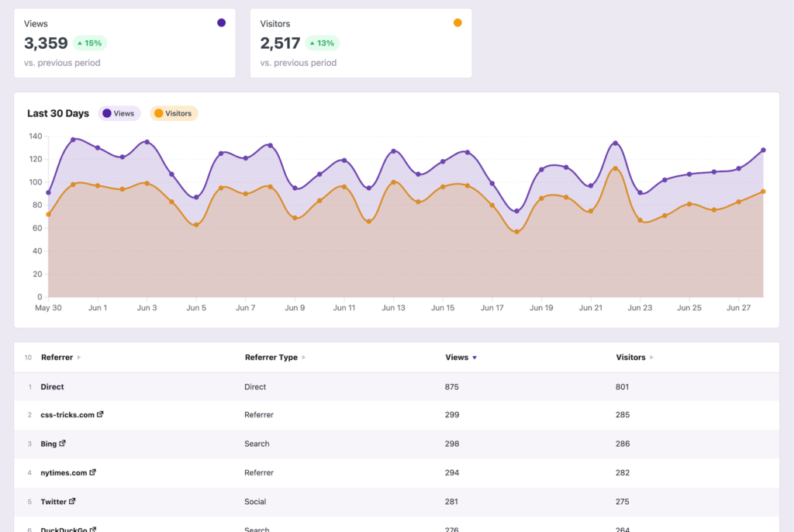Open the nytimes.com referrer link

pyautogui.click(x=64, y=472)
